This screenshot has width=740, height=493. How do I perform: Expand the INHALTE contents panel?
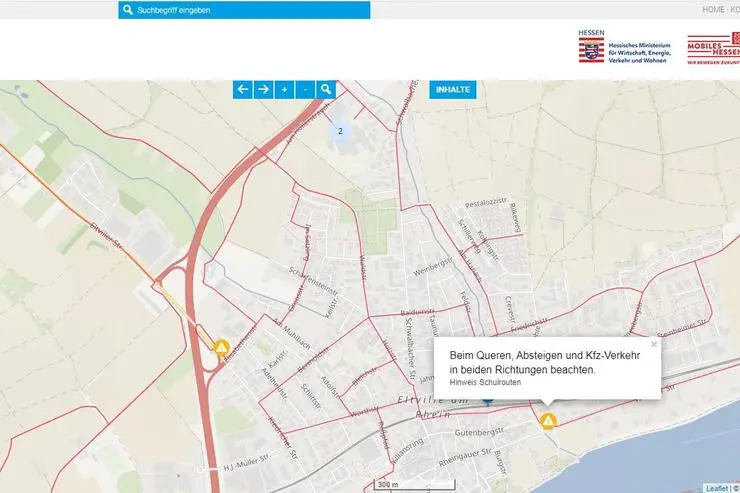tap(453, 89)
